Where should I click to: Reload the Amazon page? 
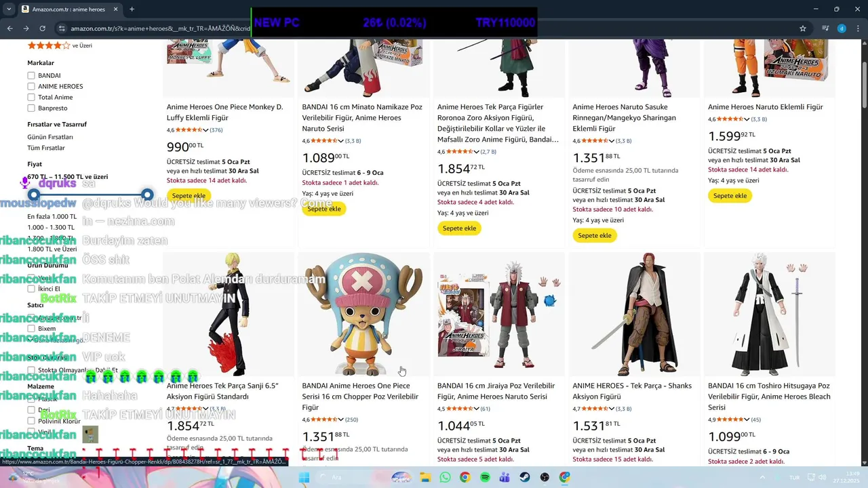coord(42,28)
